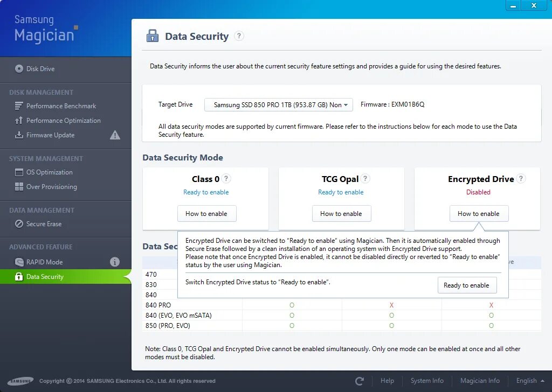Click the Firmware Update warning triangle
The image size is (552, 392).
coord(115,135)
